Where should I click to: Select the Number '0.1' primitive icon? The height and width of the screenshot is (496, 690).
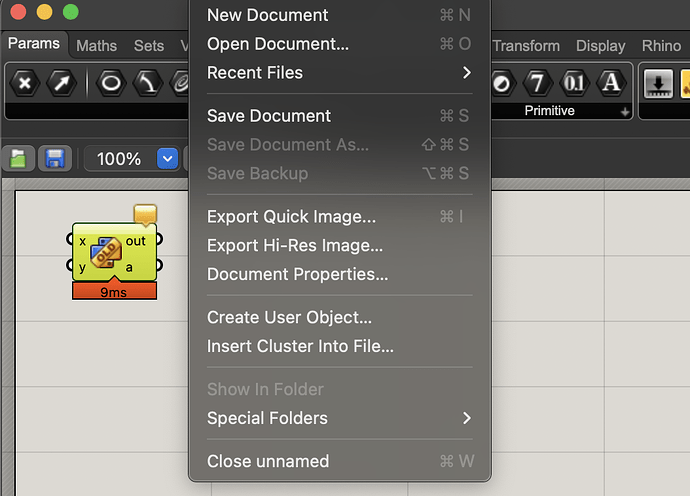[x=574, y=83]
